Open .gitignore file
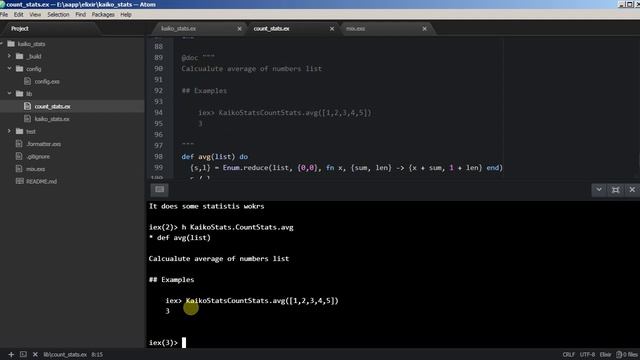This screenshot has height=360, width=640. [38, 156]
